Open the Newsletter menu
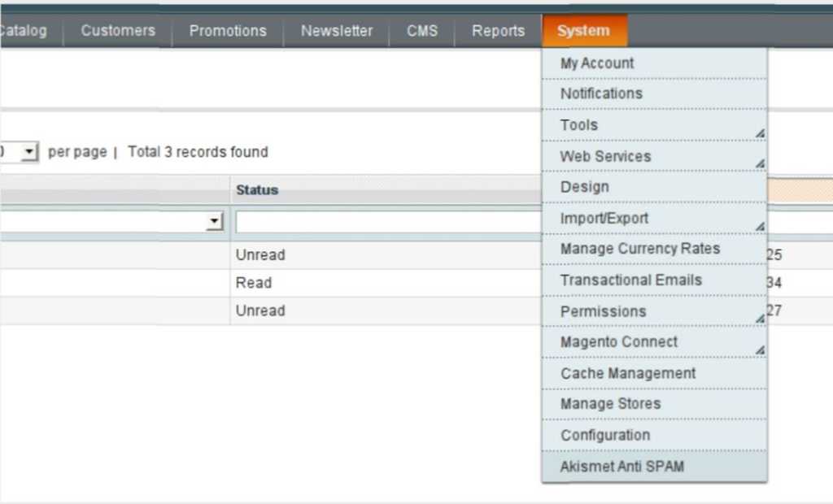Screen dimensions: 833x504 pos(337,31)
